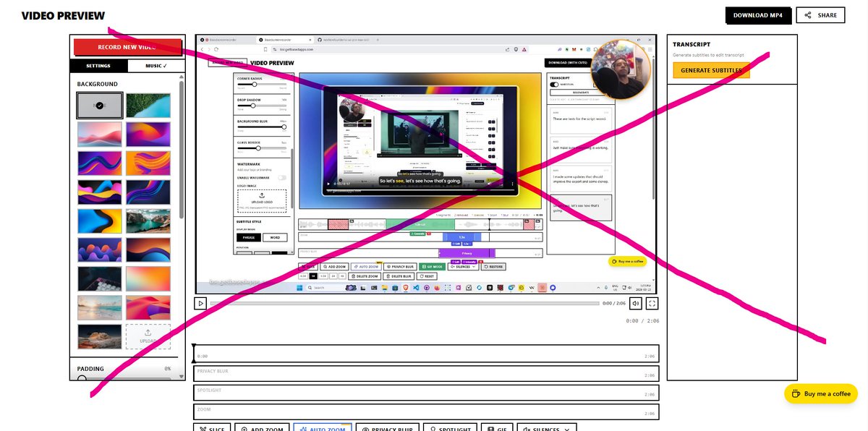The width and height of the screenshot is (868, 431).
Task: Click the 'PADDING' label
Action: 90,369
